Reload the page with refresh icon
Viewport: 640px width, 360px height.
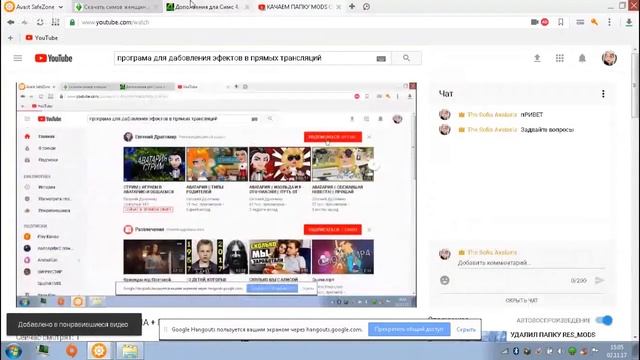pos(40,22)
